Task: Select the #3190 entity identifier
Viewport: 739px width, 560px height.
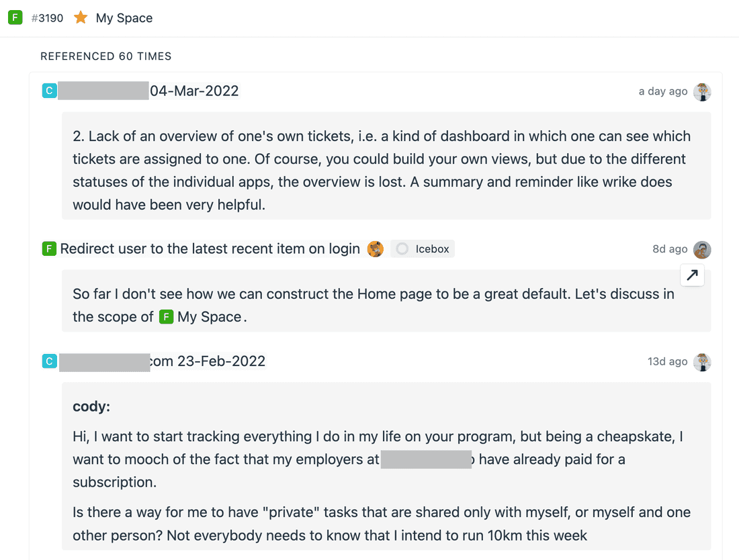Action: (48, 17)
